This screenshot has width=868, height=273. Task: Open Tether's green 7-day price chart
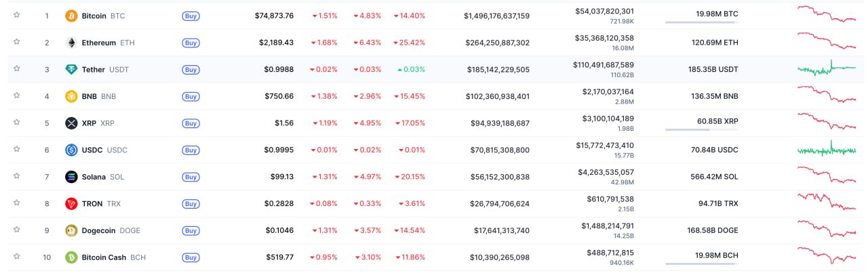coord(826,68)
